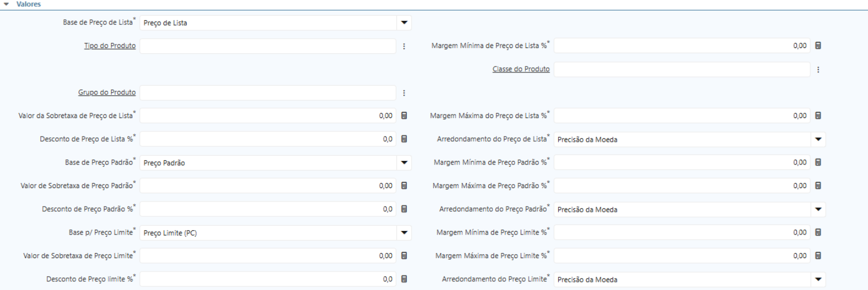Open calculator for Margem Máxima de Preço Limite
The height and width of the screenshot is (290, 868).
(818, 255)
